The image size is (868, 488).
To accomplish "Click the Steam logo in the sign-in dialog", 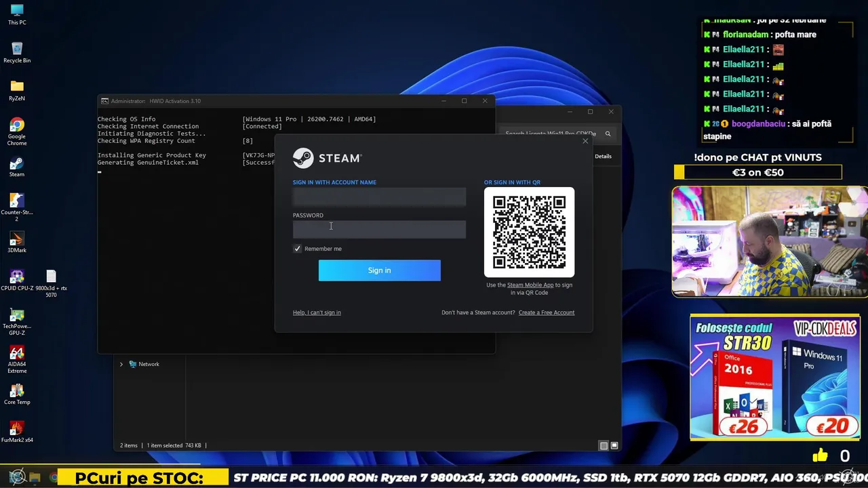I will (327, 158).
